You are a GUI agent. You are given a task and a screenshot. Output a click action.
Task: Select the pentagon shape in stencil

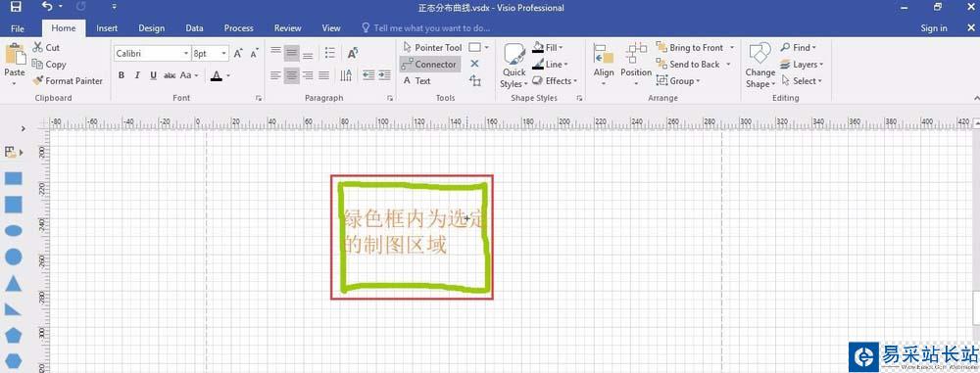point(13,335)
